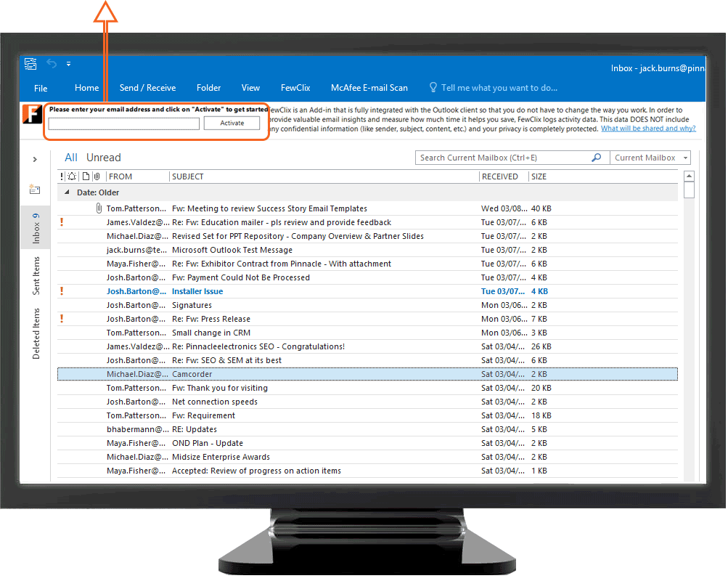Open the What will be shared and why link
This screenshot has height=581, width=728.
coord(648,129)
